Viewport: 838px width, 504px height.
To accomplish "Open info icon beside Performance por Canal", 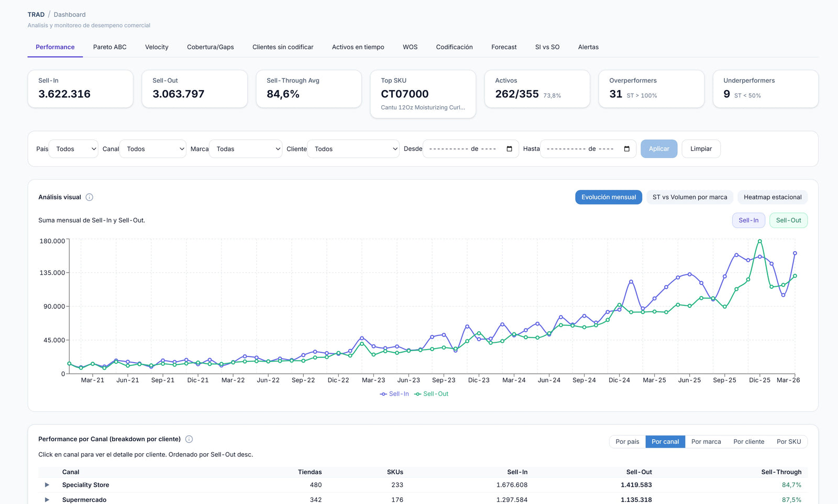I will [x=189, y=439].
